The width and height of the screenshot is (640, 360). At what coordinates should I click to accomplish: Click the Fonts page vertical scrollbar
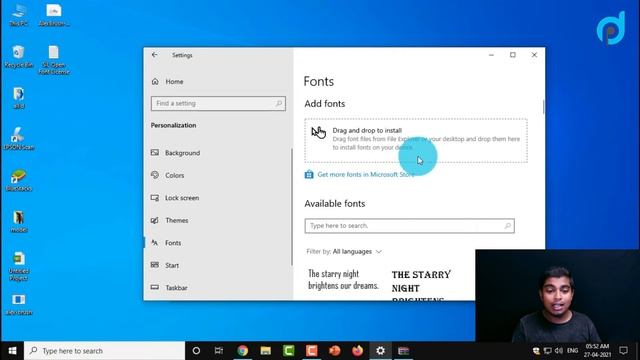coord(543,107)
